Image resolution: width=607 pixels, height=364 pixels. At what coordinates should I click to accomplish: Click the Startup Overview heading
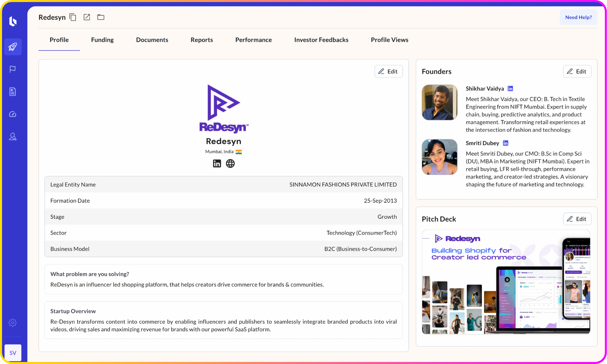73,311
